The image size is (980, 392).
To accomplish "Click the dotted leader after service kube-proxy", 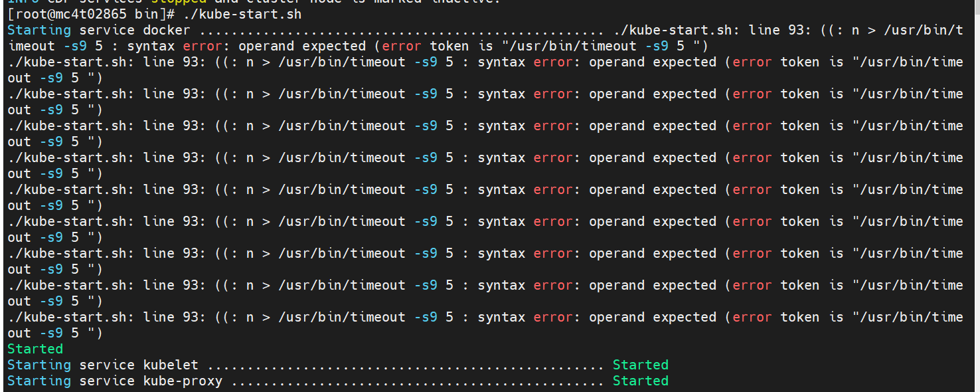I will tap(417, 381).
